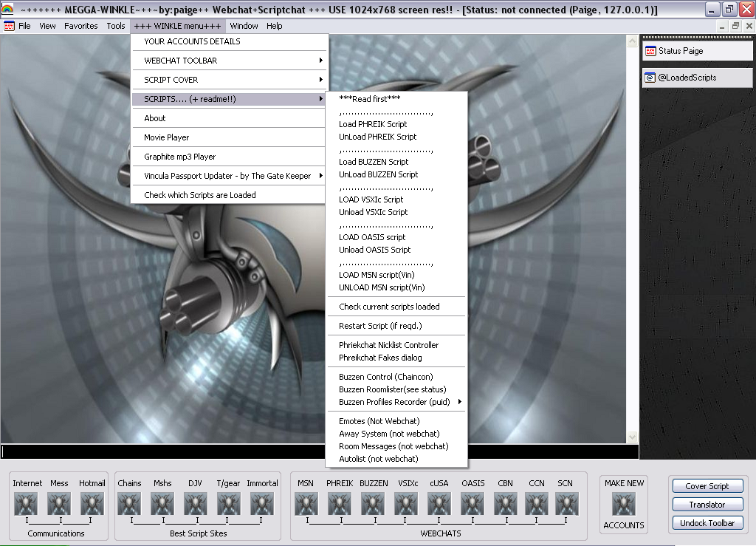The image size is (756, 546).
Task: Select LOAD MSN script(Vin)
Action: point(396,274)
